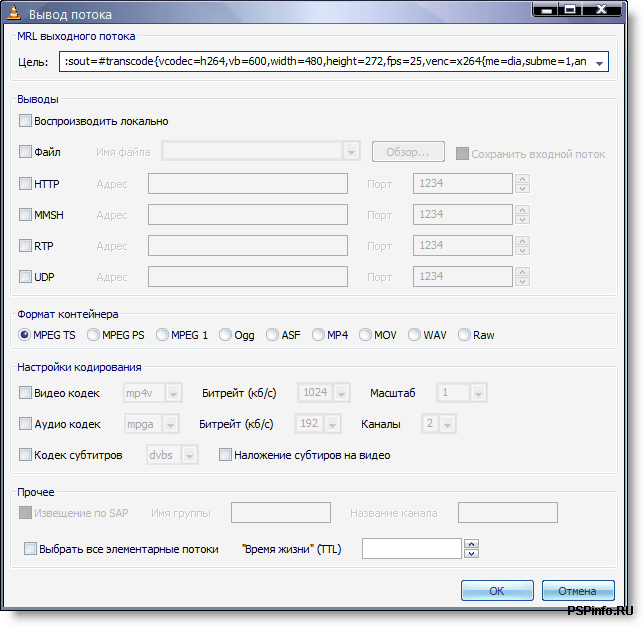Click the Время жизни TTL input field
Image resolution: width=644 pixels, height=627 pixels.
click(411, 548)
